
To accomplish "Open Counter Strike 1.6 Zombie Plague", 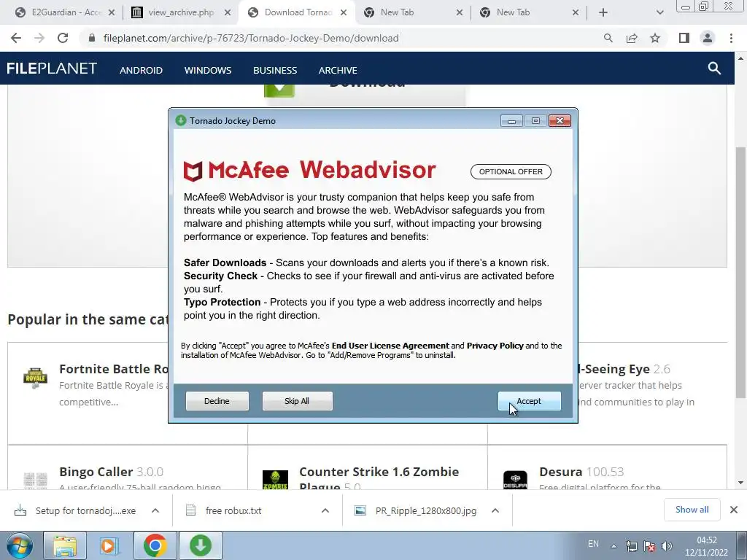I will [x=379, y=478].
